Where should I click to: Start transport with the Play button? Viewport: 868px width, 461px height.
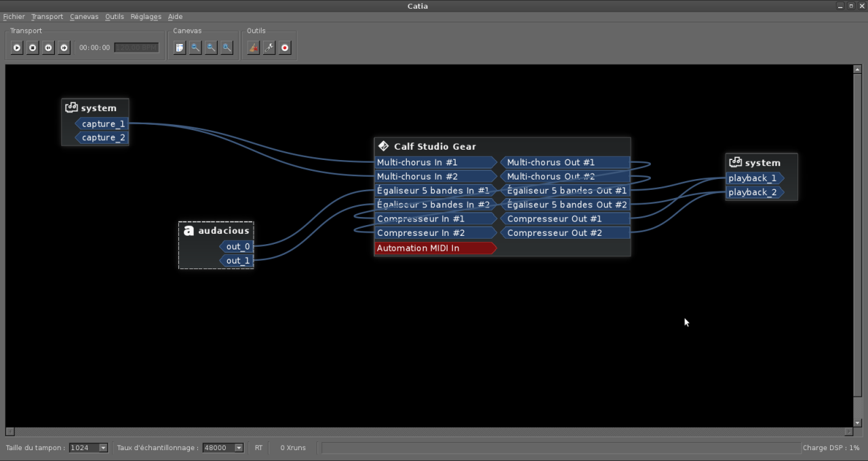tap(17, 47)
